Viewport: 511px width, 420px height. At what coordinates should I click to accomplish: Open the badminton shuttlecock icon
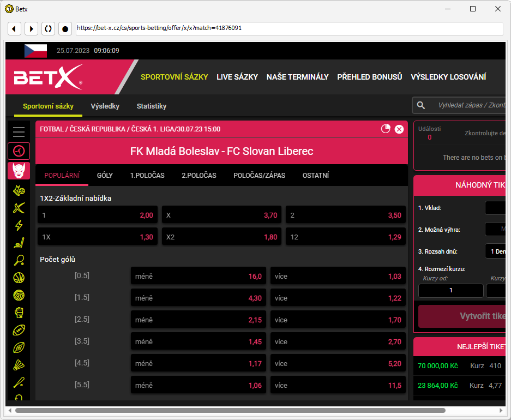tap(19, 365)
